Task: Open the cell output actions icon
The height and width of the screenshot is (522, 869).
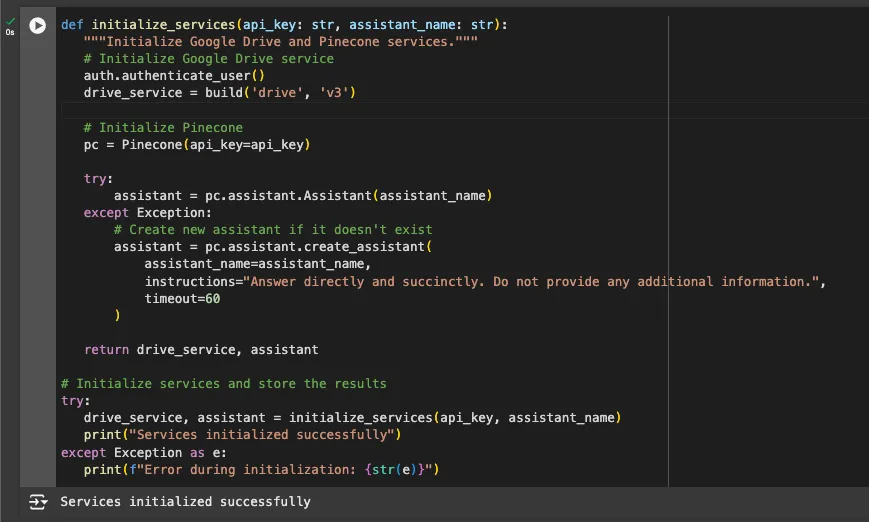Action: [38, 502]
